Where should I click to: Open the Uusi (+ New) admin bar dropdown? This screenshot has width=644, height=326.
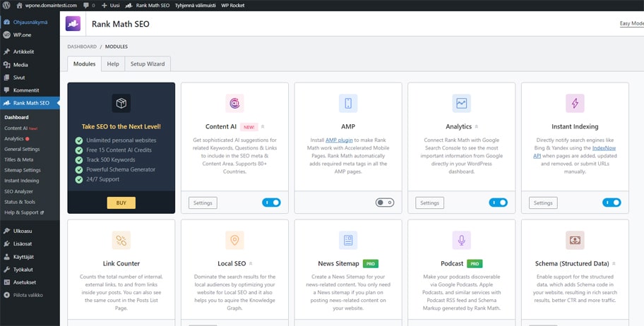[109, 5]
